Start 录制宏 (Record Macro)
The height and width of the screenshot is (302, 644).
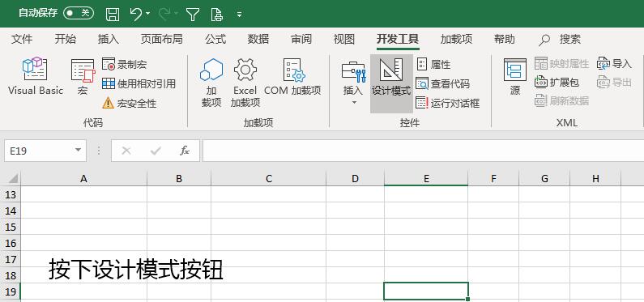[x=125, y=64]
